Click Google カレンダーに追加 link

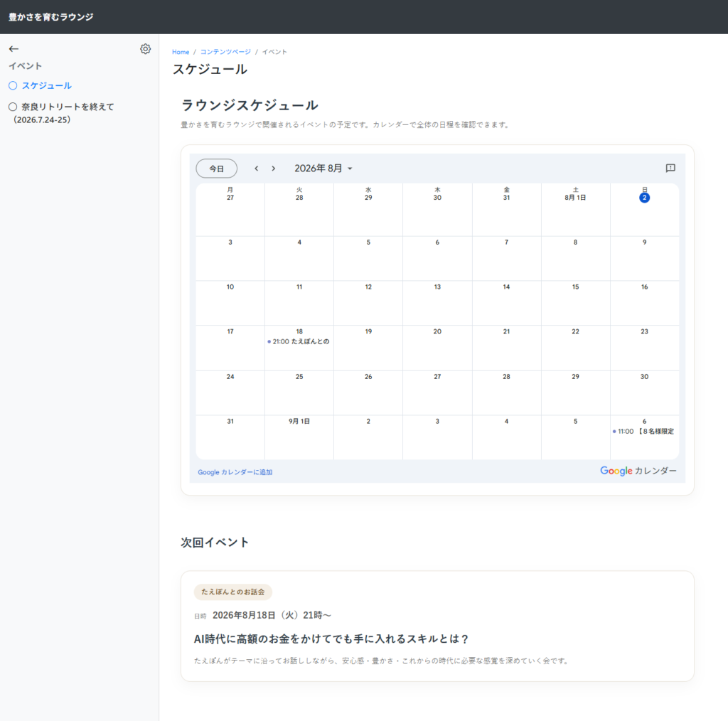(x=235, y=472)
